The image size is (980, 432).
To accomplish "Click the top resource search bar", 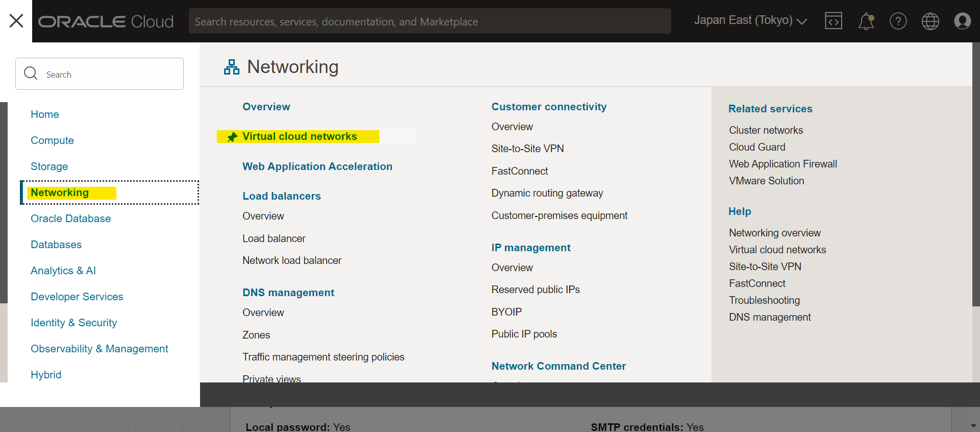I will point(430,21).
